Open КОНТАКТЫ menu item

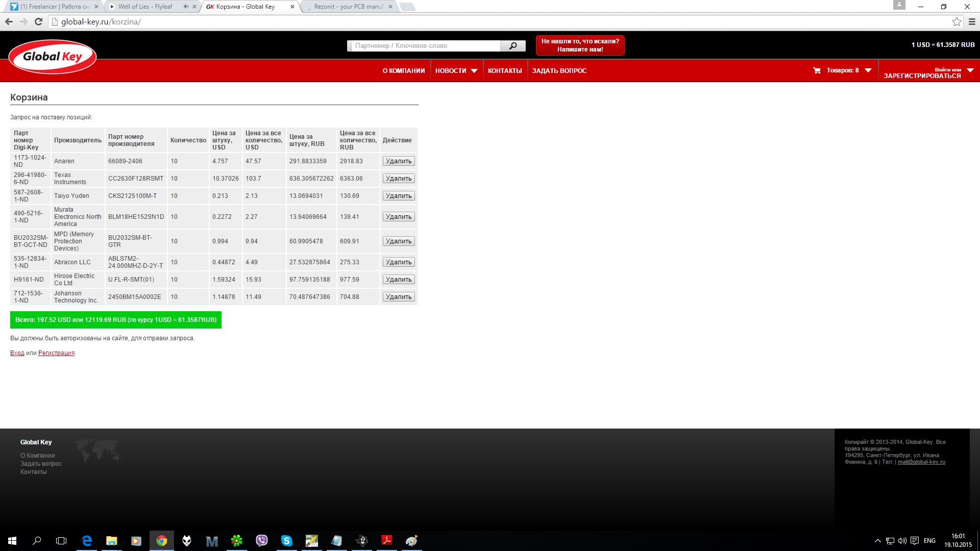pos(505,71)
